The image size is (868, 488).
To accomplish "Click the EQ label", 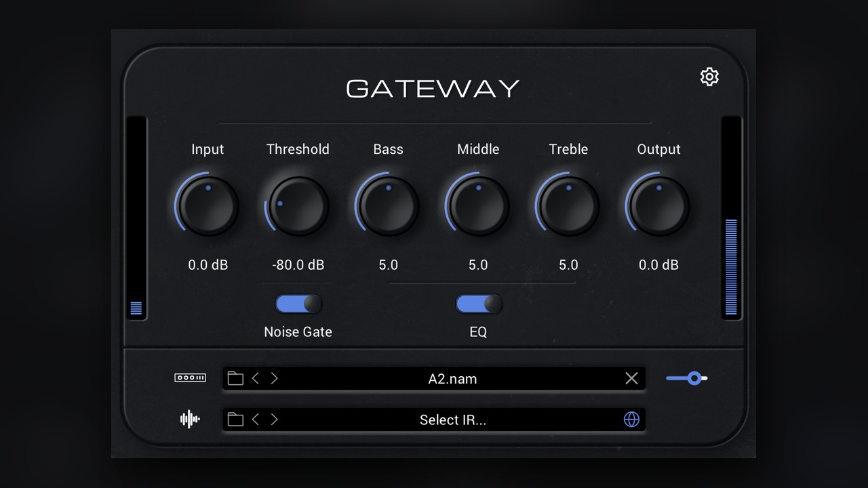I will (479, 332).
